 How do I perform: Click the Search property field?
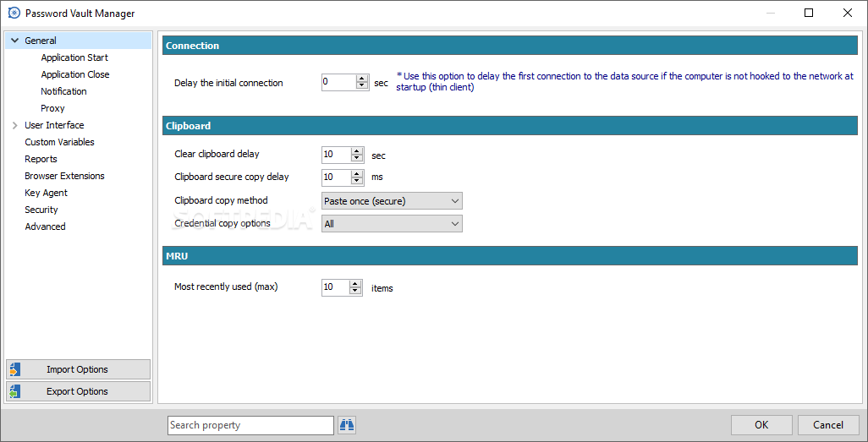tap(250, 425)
